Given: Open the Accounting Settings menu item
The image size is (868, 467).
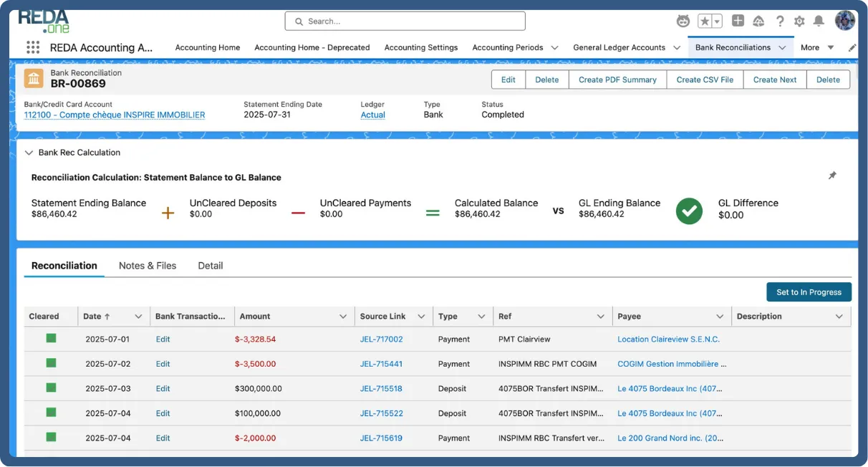Looking at the screenshot, I should (x=421, y=47).
